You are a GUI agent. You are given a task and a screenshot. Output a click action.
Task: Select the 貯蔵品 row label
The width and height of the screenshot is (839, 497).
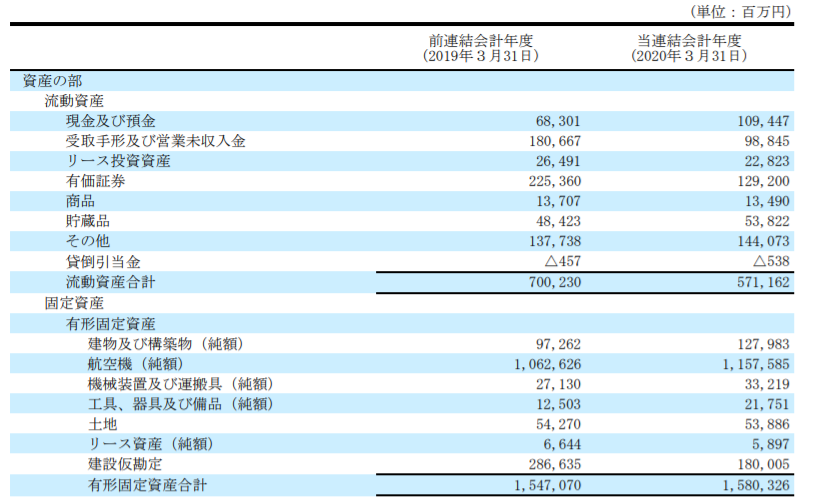coord(88,221)
